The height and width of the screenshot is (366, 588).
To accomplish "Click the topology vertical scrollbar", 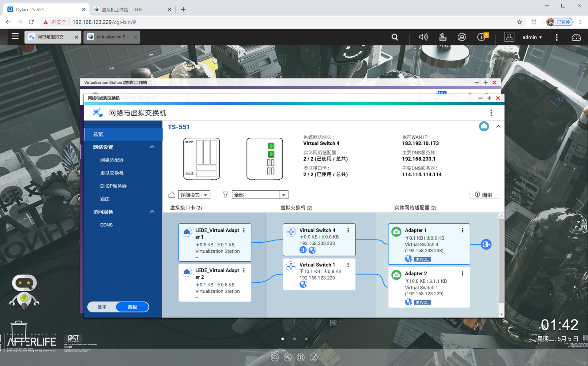I will (501, 260).
